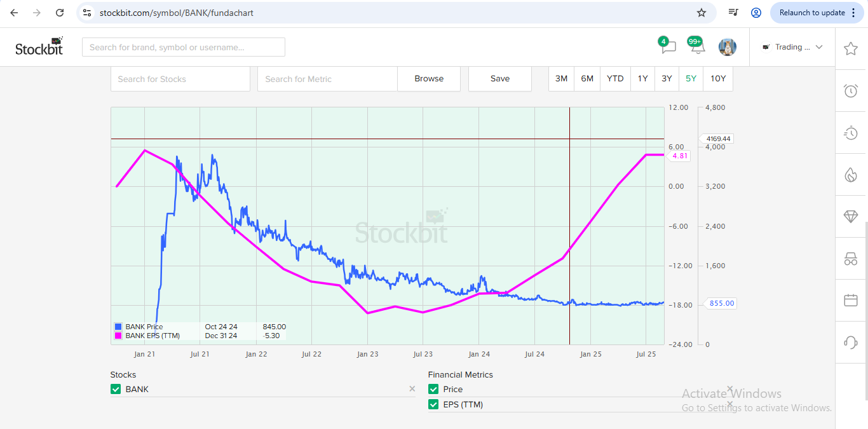Open the history clock sidebar icon
The image size is (868, 429).
click(851, 133)
